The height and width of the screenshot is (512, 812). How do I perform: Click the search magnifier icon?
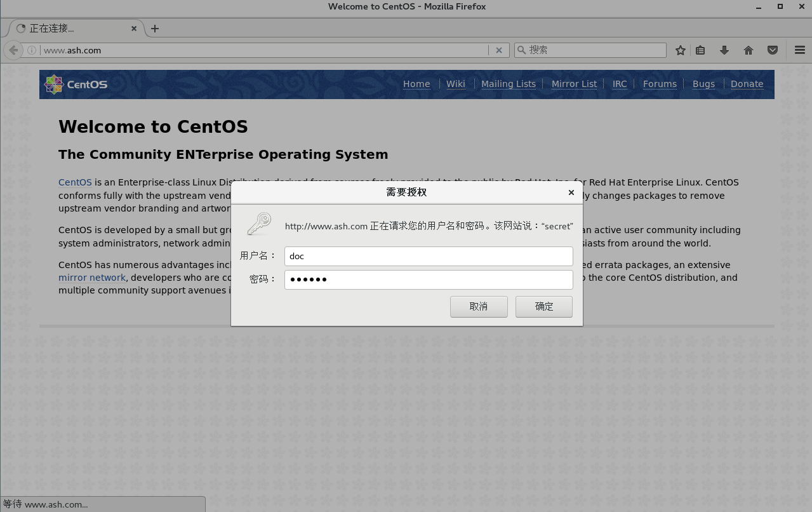pos(521,50)
